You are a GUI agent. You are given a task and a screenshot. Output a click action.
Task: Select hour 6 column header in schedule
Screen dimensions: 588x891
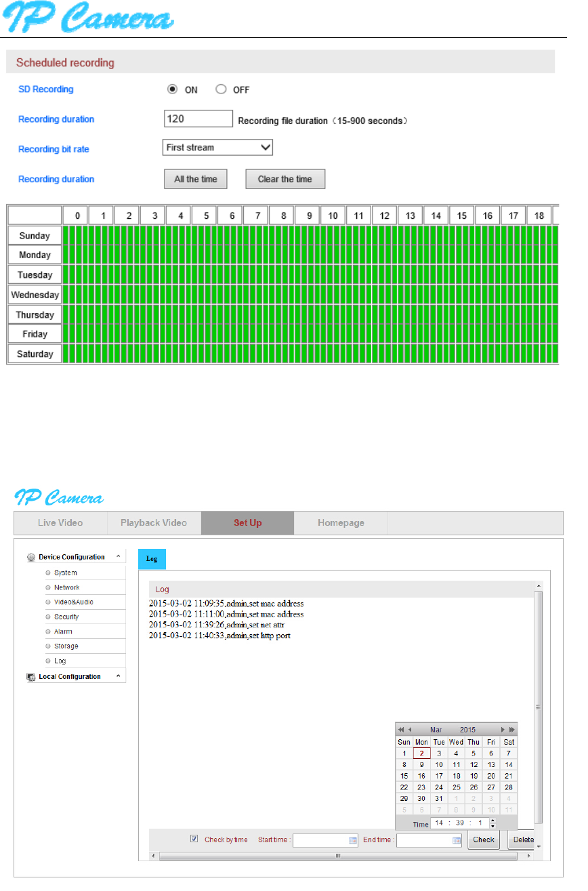tap(231, 215)
